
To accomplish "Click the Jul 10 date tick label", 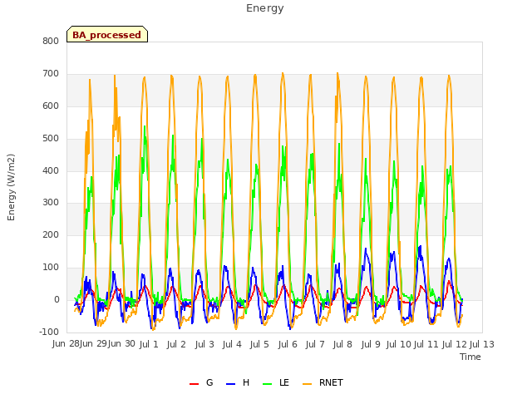I will pyautogui.click(x=399, y=344).
